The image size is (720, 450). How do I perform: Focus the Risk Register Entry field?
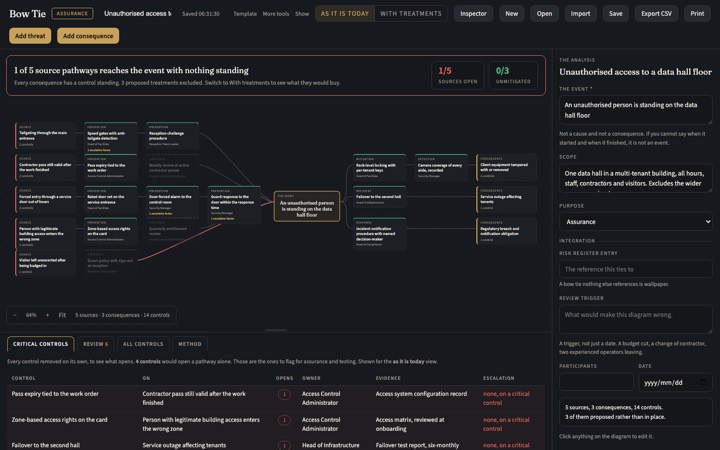tap(636, 269)
